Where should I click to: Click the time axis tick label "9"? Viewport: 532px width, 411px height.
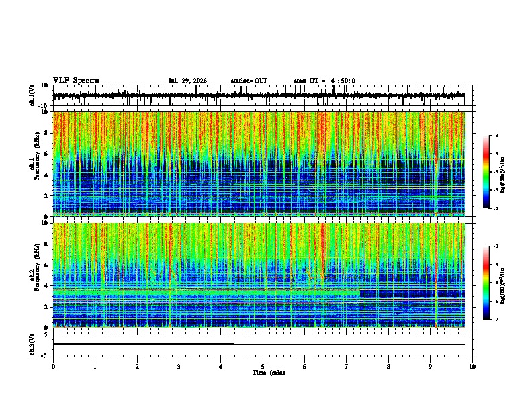(x=430, y=367)
